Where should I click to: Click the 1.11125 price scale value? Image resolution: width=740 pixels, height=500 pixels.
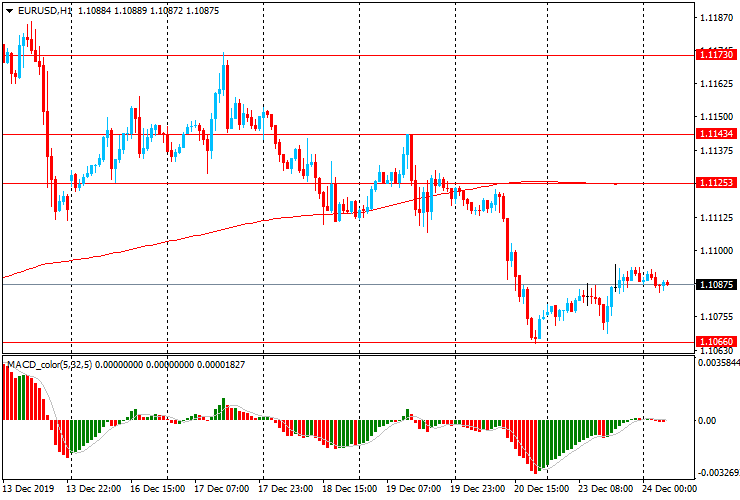click(x=717, y=218)
